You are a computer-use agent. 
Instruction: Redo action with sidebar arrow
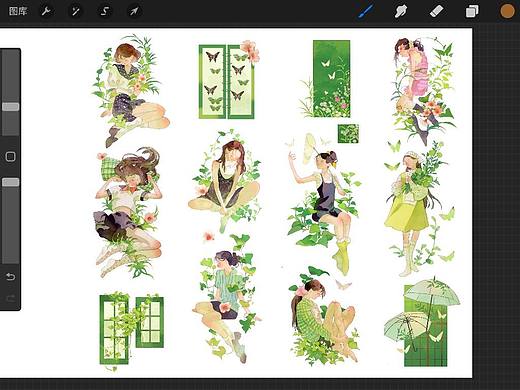point(10,298)
